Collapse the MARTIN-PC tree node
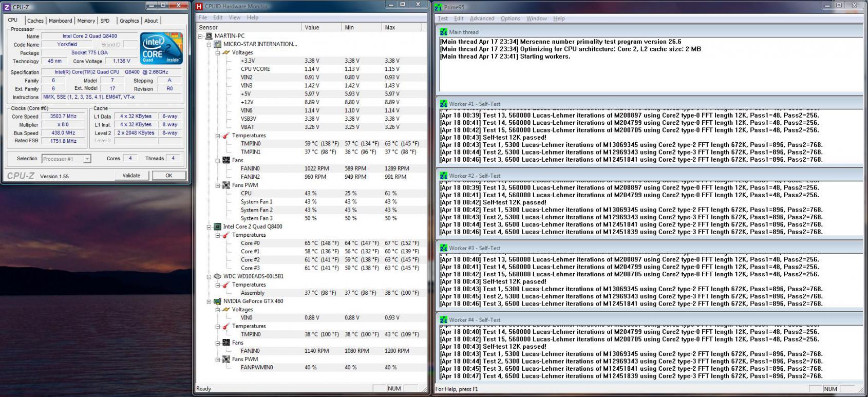The image size is (868, 397). pos(201,36)
